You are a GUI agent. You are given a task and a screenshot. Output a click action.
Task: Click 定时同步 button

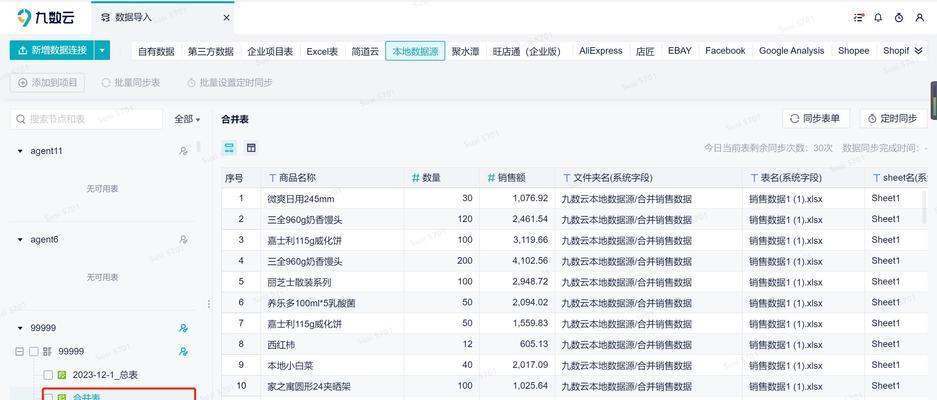893,118
